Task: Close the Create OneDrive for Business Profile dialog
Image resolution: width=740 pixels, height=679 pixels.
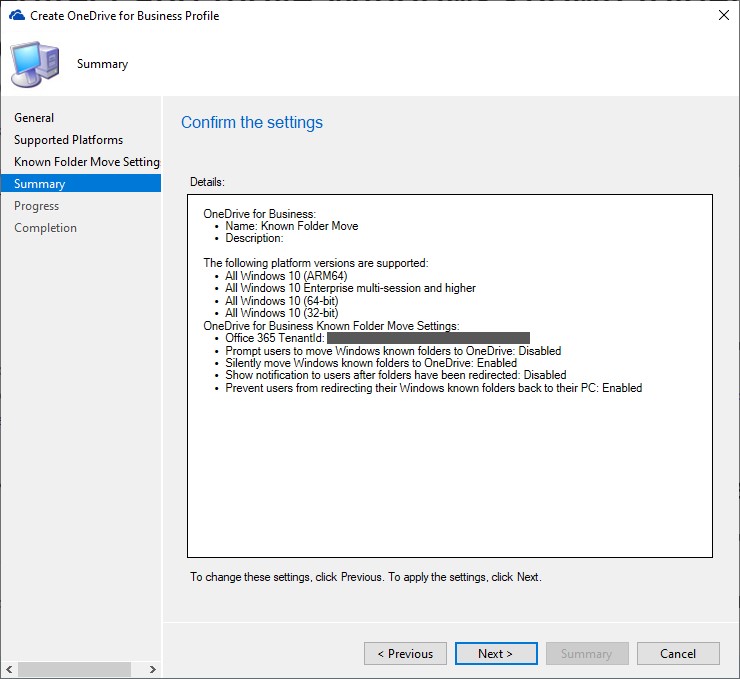Action: coord(723,15)
